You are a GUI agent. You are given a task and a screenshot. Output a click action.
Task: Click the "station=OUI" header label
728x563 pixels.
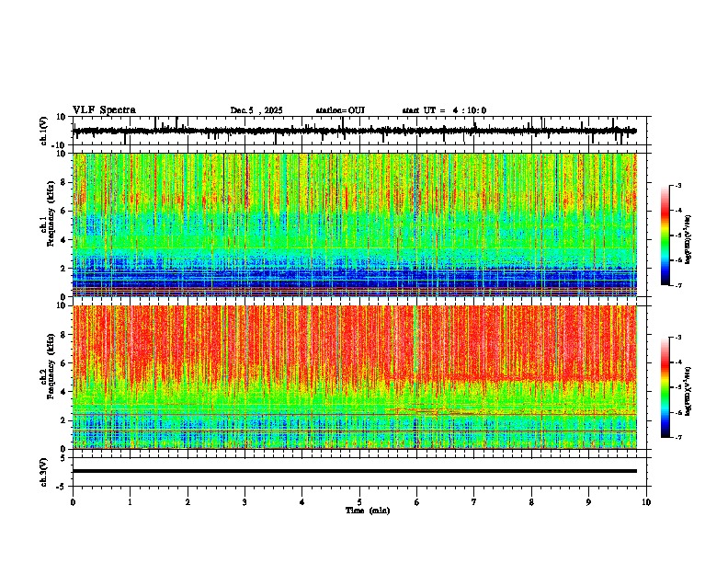coord(340,110)
